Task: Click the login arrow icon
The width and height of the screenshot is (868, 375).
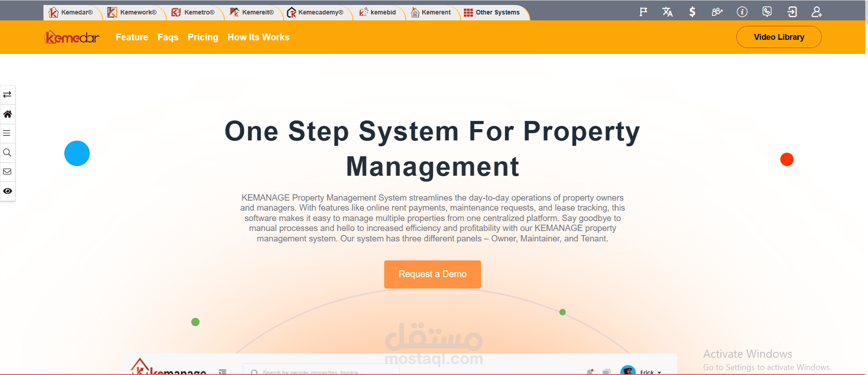Action: coord(792,12)
